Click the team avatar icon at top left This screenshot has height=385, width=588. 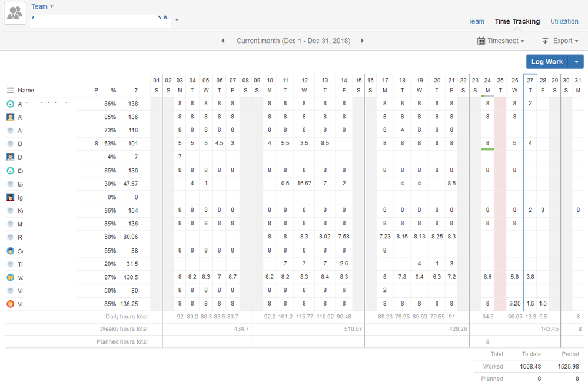[14, 13]
